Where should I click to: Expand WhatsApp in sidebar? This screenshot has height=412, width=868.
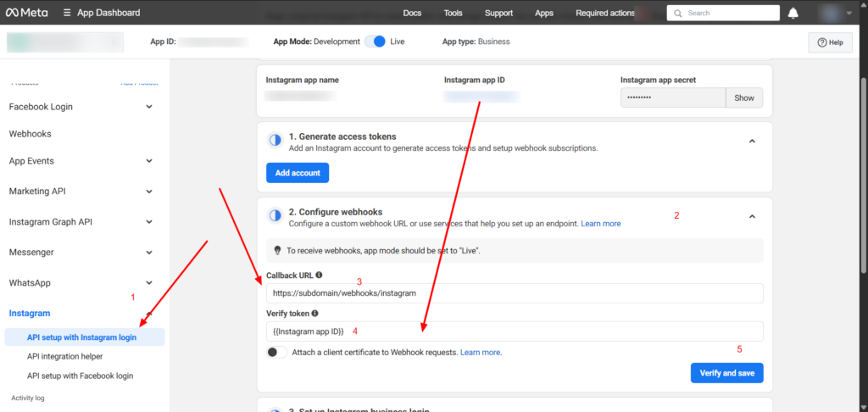click(x=149, y=283)
